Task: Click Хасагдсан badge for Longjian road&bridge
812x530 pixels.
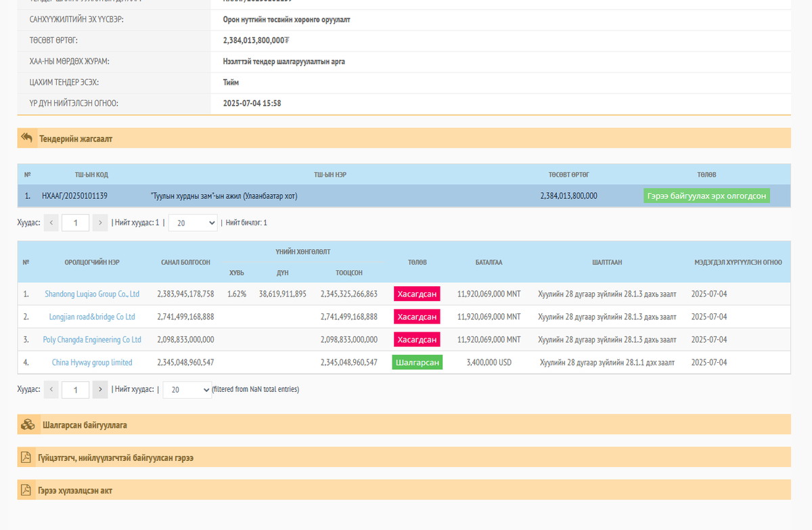Action: 417,317
